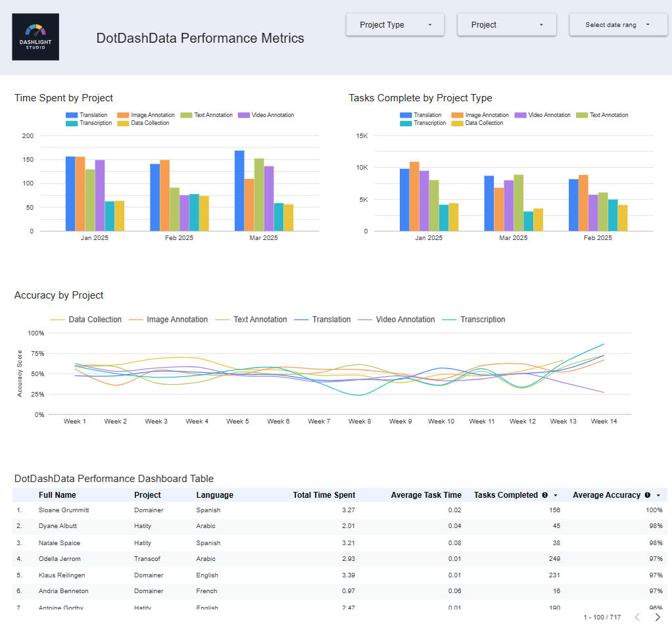The height and width of the screenshot is (628, 672).
Task: Go to next table page
Action: [658, 617]
